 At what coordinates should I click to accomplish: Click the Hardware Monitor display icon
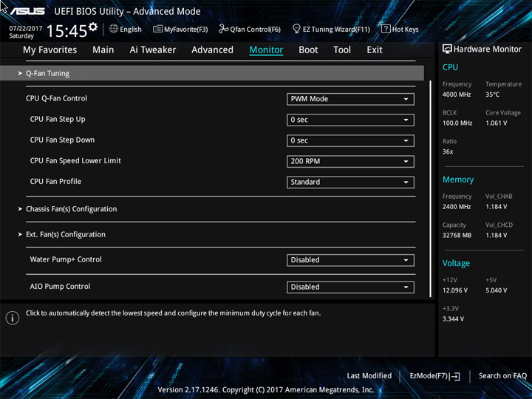(x=447, y=50)
